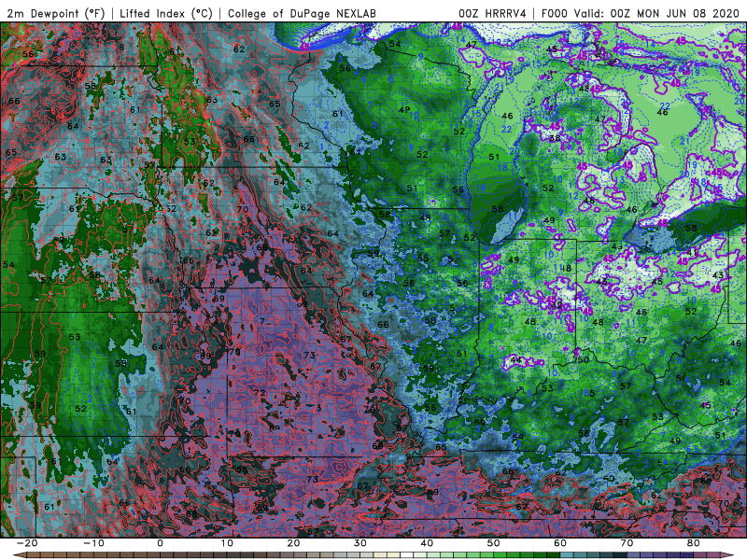Click the right arrow end of color bar
This screenshot has width=747, height=560.
(x=727, y=554)
